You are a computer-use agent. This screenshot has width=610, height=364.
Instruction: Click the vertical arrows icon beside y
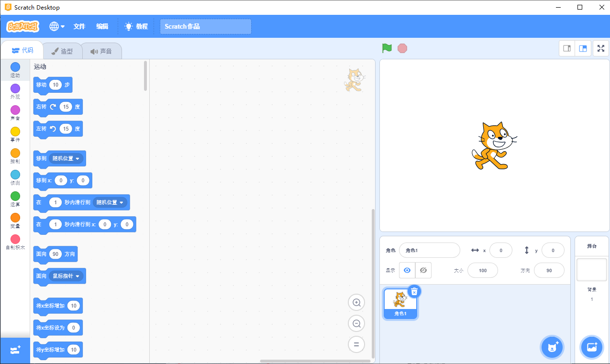(x=527, y=250)
